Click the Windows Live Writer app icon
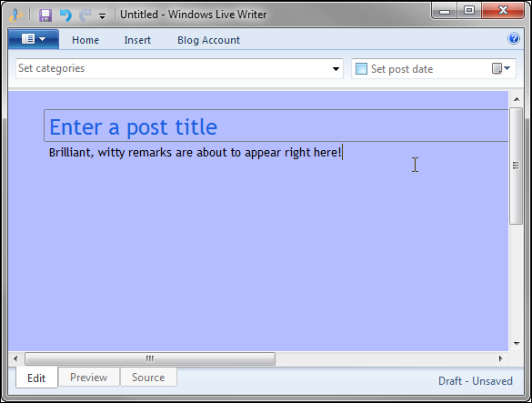This screenshot has height=403, width=532. click(15, 15)
